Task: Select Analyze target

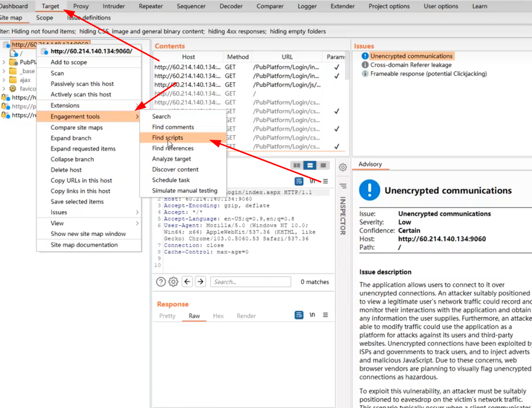Action: tap(183, 159)
